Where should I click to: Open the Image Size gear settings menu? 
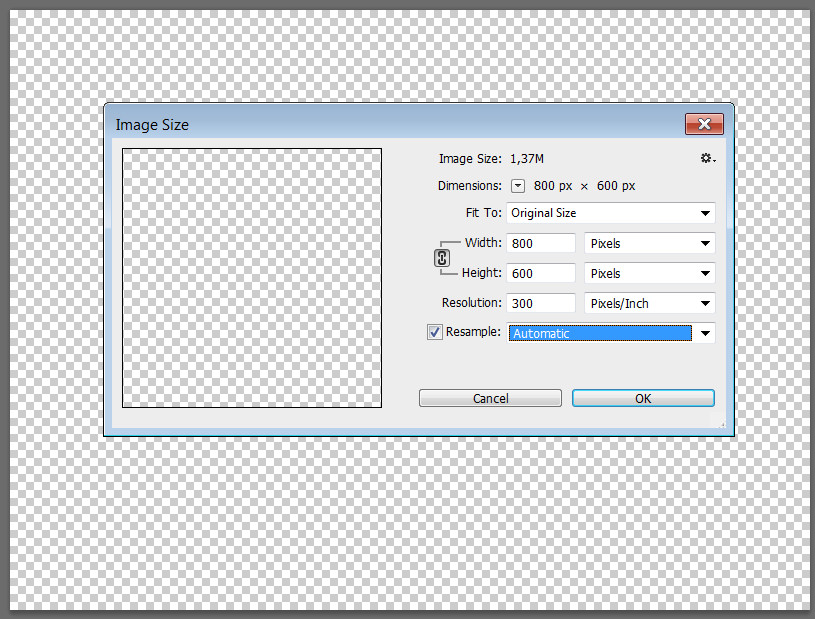[x=708, y=158]
